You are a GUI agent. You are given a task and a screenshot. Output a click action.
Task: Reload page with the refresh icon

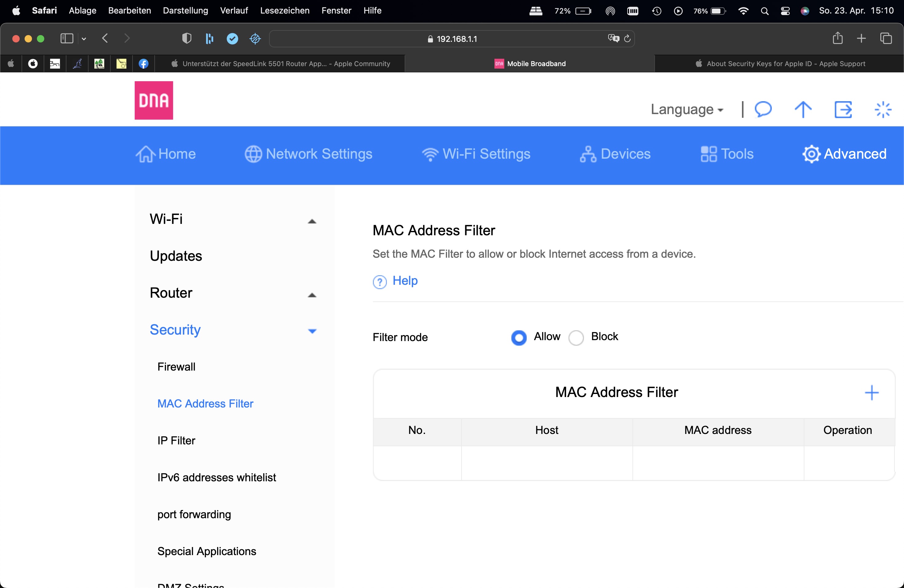coord(627,38)
